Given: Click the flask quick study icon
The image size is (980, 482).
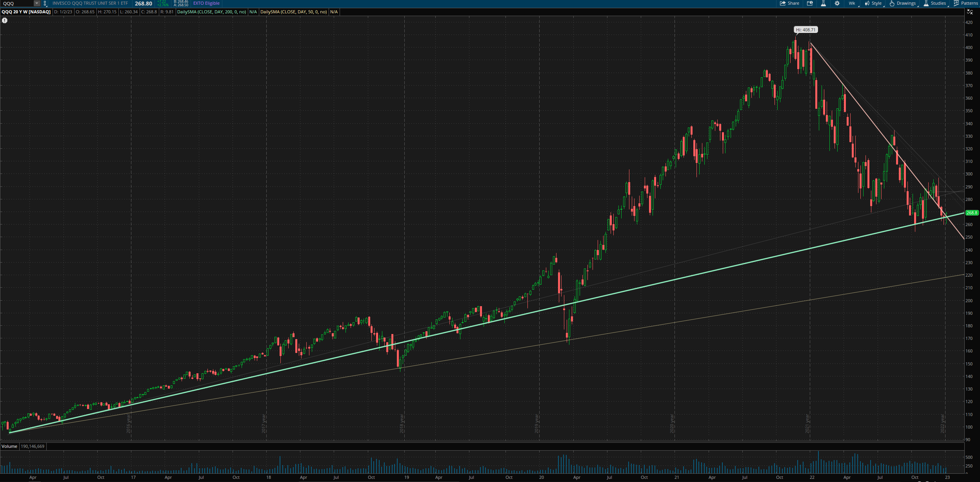Looking at the screenshot, I should click(823, 4).
